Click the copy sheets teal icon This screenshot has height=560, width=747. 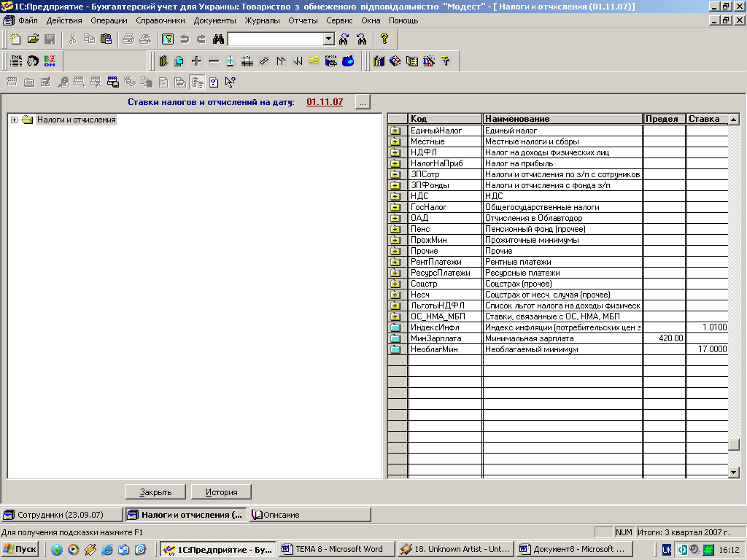[179, 61]
